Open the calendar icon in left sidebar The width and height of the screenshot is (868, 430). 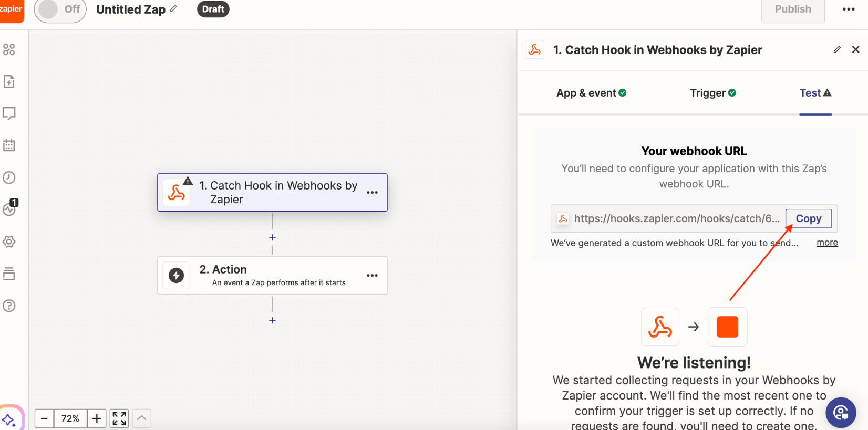9,145
